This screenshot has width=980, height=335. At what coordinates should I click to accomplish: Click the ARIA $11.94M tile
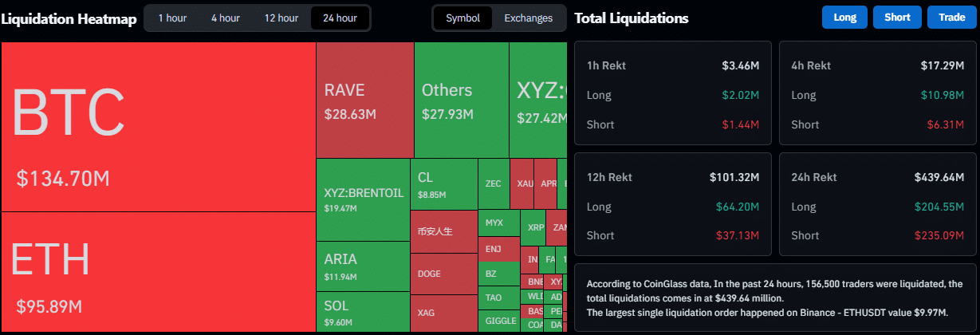363,266
